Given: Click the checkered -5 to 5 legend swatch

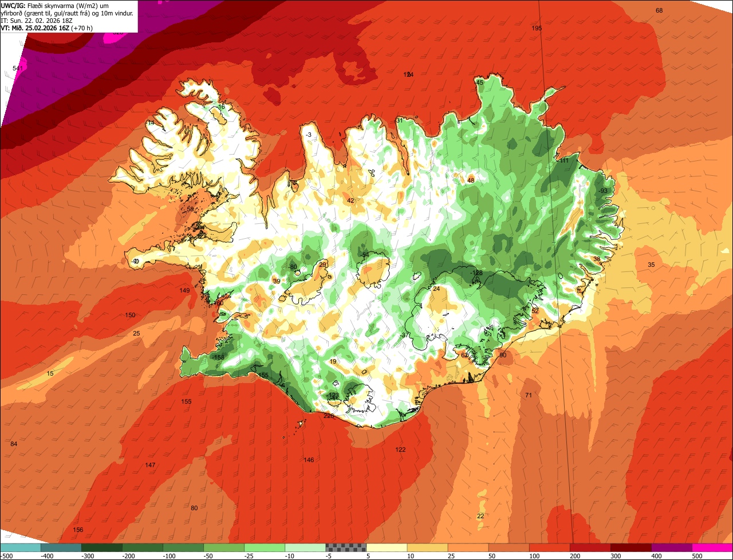Looking at the screenshot, I should (x=346, y=547).
